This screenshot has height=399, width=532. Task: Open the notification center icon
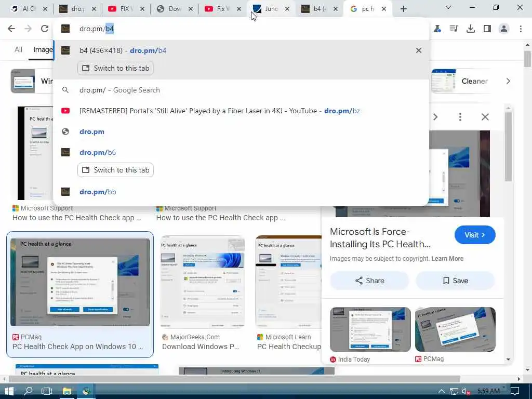pyautogui.click(x=515, y=391)
